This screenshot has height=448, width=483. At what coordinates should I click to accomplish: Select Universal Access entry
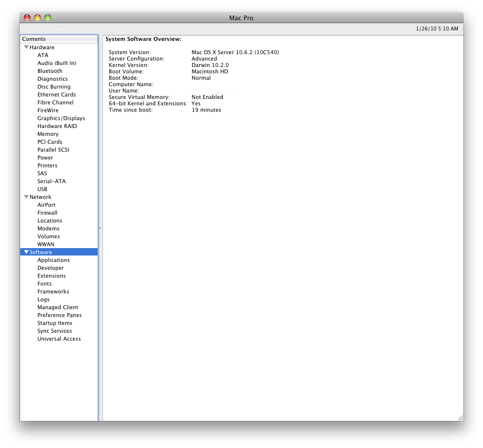tap(59, 339)
